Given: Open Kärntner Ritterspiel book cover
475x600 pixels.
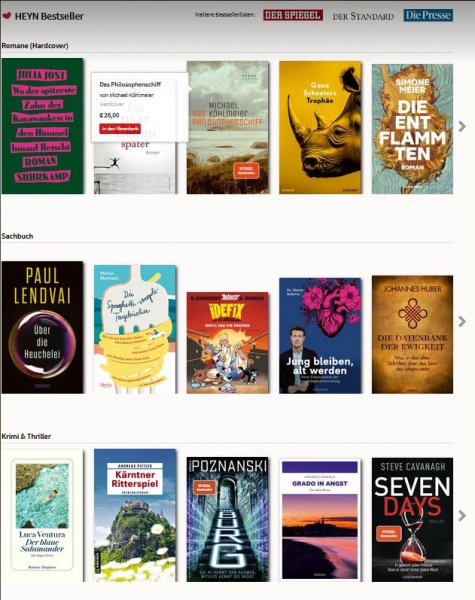Looking at the screenshot, I should (x=135, y=515).
